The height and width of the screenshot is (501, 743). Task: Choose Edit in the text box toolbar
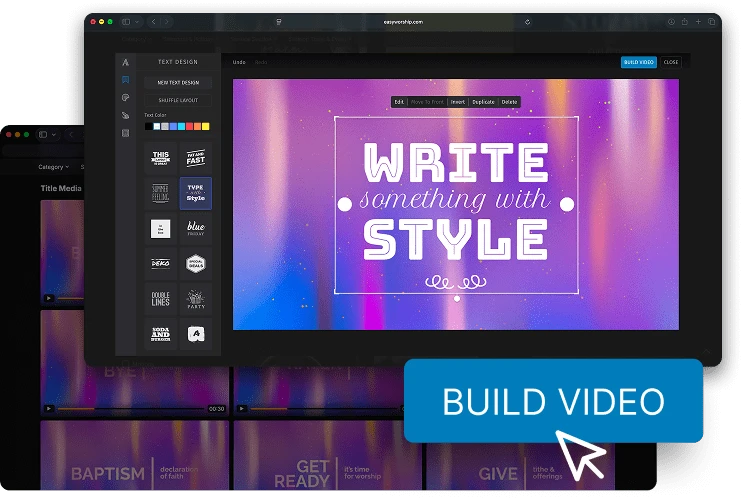[x=399, y=102]
